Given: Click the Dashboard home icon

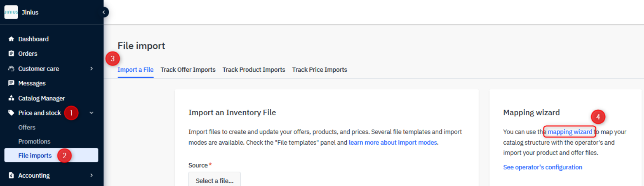Looking at the screenshot, I should (11, 39).
